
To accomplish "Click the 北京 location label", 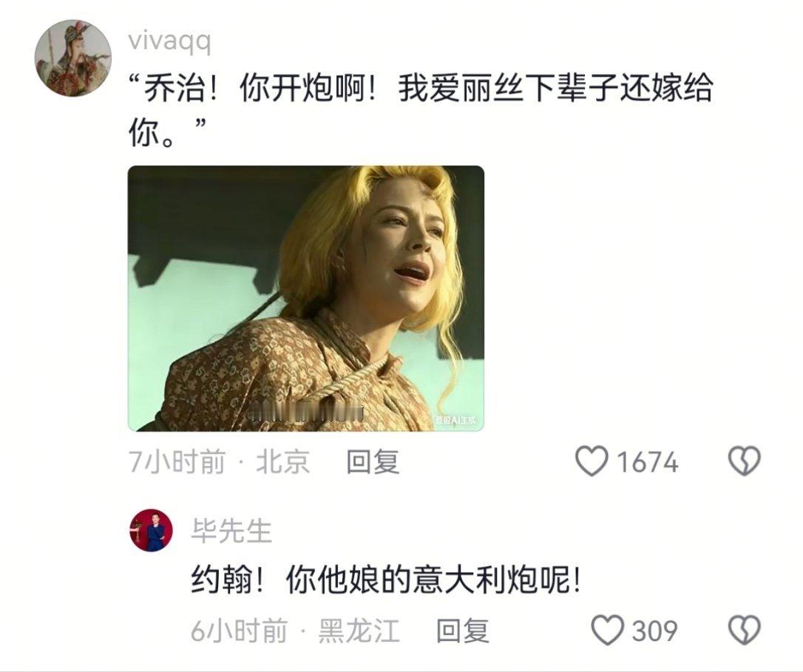I will pos(282,461).
